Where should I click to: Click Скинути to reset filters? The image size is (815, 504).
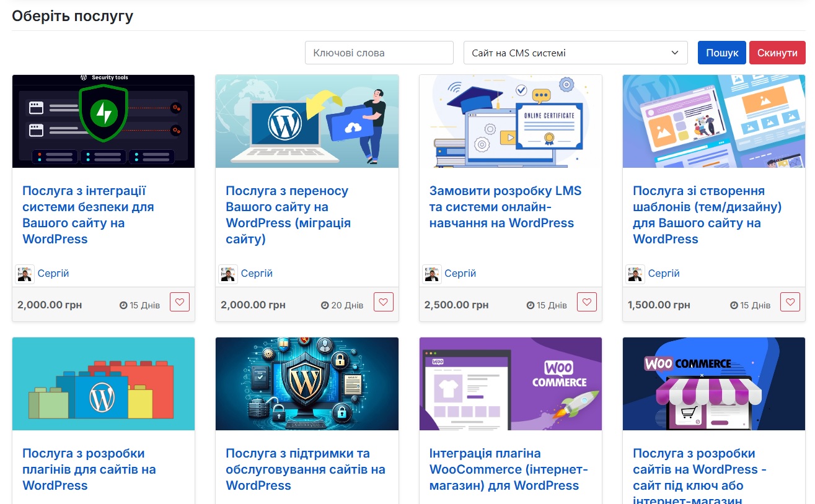point(777,53)
